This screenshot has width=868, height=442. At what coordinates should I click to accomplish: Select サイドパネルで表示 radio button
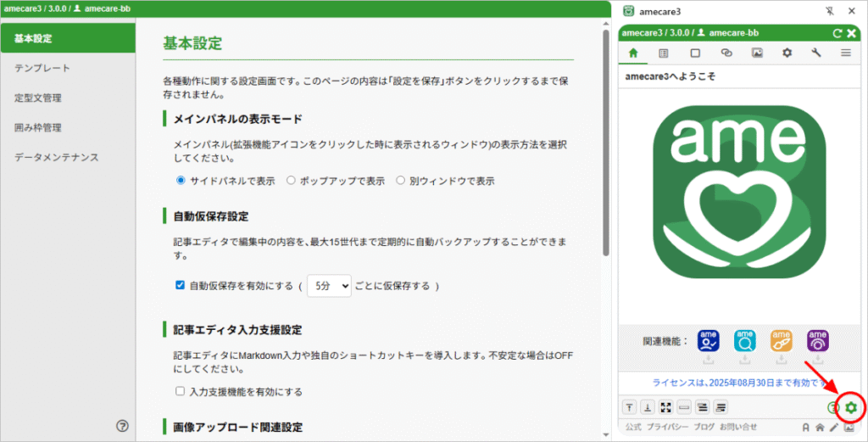coord(181,181)
